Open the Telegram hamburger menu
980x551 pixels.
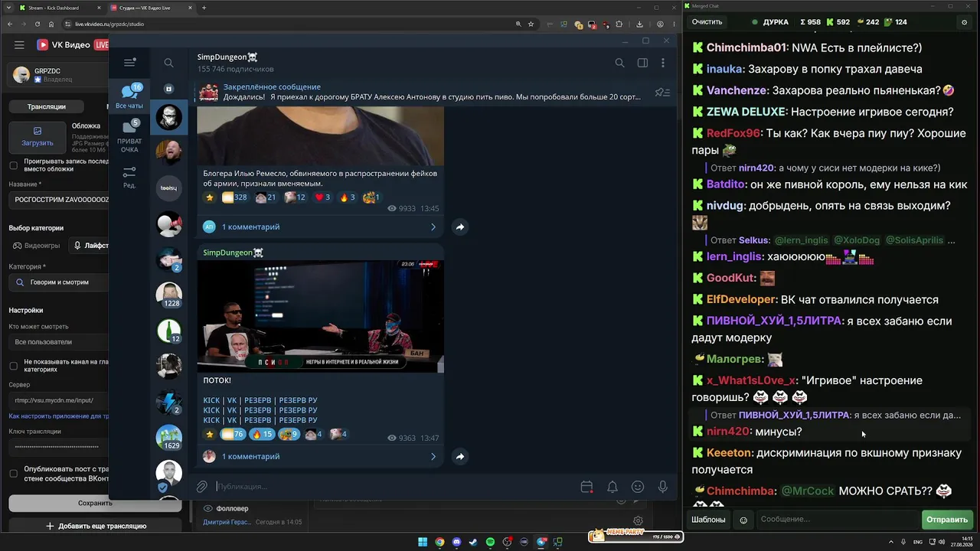tap(129, 63)
